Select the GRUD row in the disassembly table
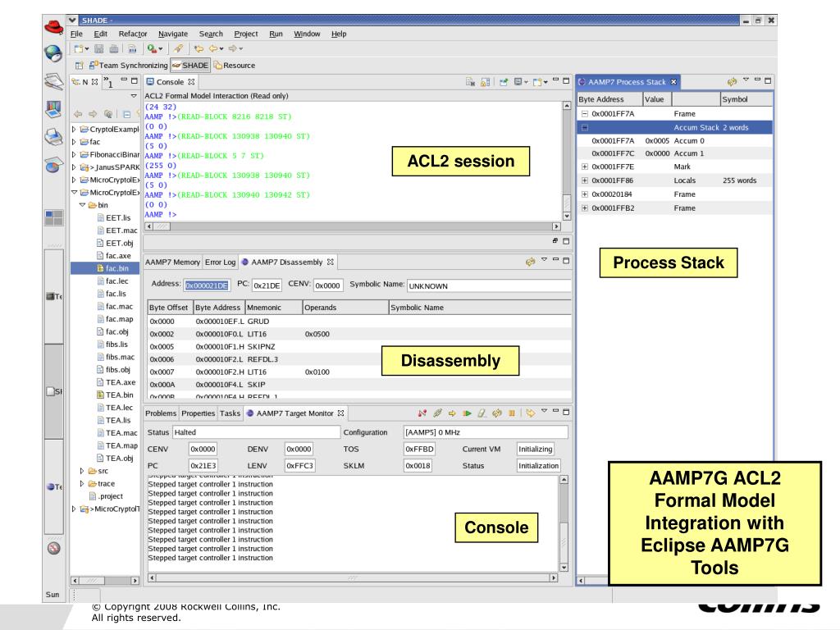This screenshot has width=840, height=630. (359, 322)
